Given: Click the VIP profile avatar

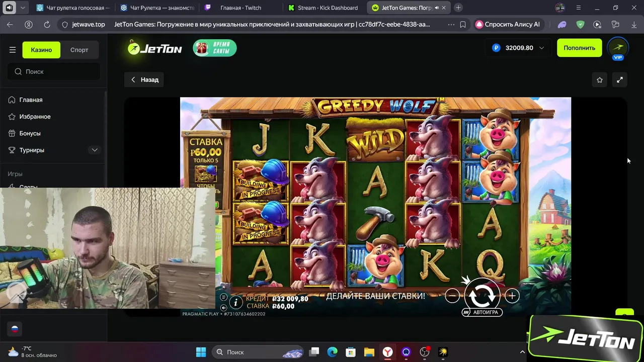Looking at the screenshot, I should pyautogui.click(x=618, y=48).
